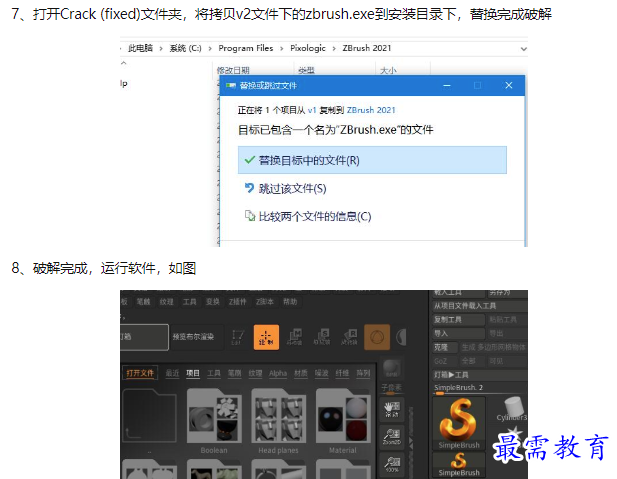Sort by 类型 column header
Screen dimensions: 617x479
click(306, 70)
